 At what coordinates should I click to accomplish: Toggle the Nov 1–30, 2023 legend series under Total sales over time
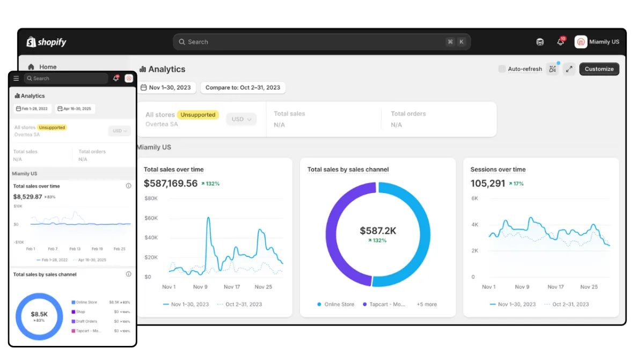(x=186, y=304)
